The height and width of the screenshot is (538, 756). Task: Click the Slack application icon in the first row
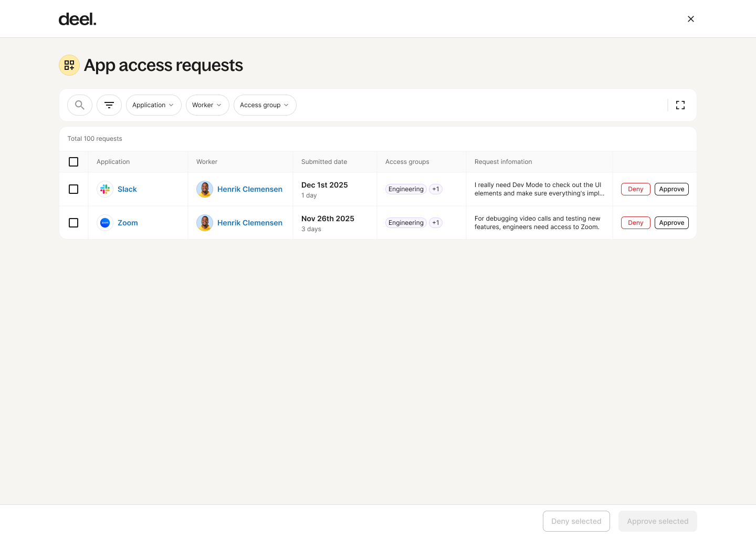[x=104, y=189]
